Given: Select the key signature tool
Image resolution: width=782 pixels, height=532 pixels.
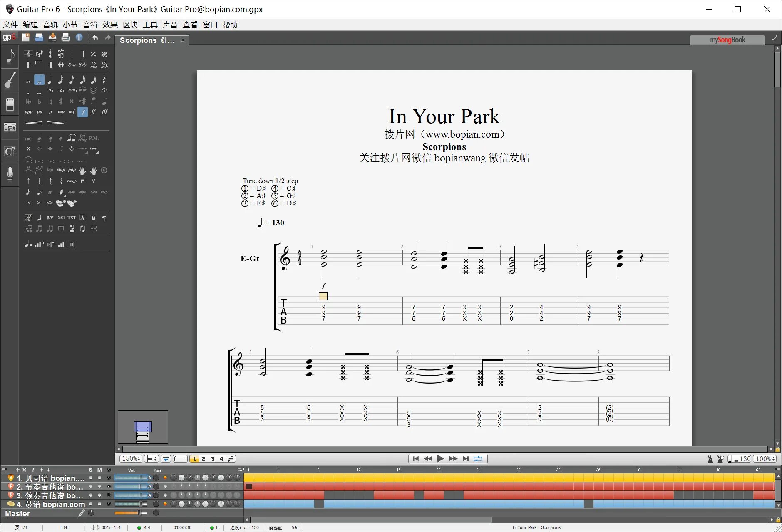Looking at the screenshot, I should pyautogui.click(x=39, y=54).
